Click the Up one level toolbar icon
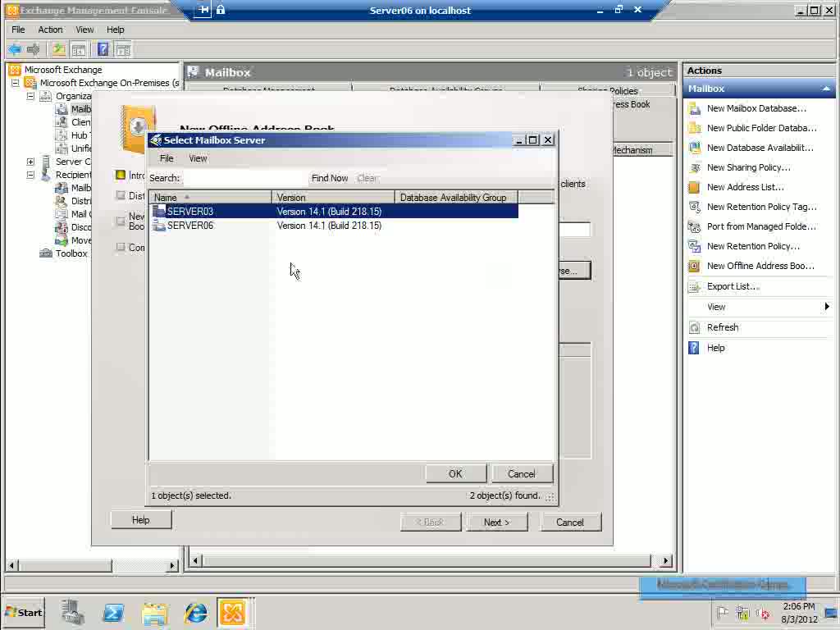Screen dimensions: 840x630 (58, 50)
